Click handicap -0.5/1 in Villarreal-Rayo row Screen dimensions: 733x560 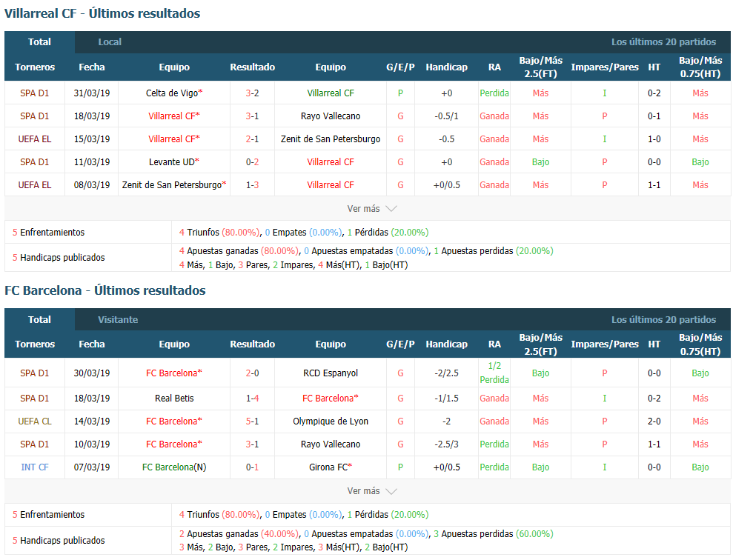coord(446,116)
